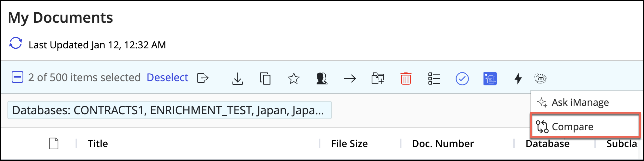The height and width of the screenshot is (161, 644).
Task: Click the blue square document icon
Action: 490,79
